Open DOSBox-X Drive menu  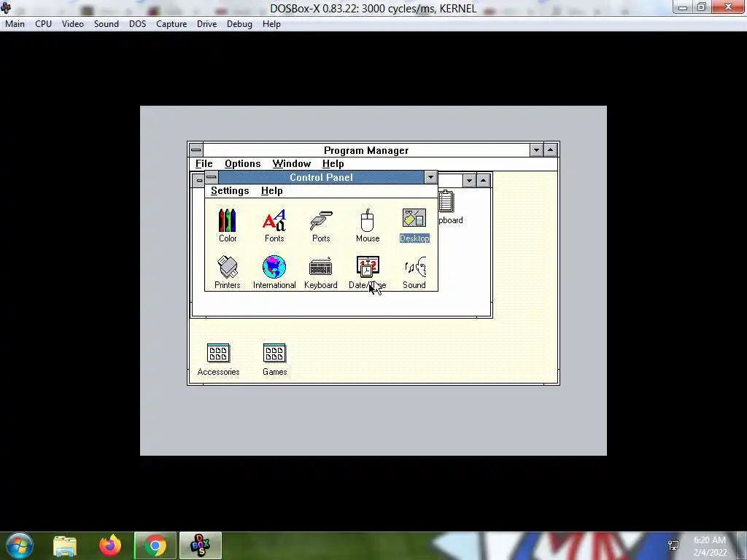tap(206, 24)
